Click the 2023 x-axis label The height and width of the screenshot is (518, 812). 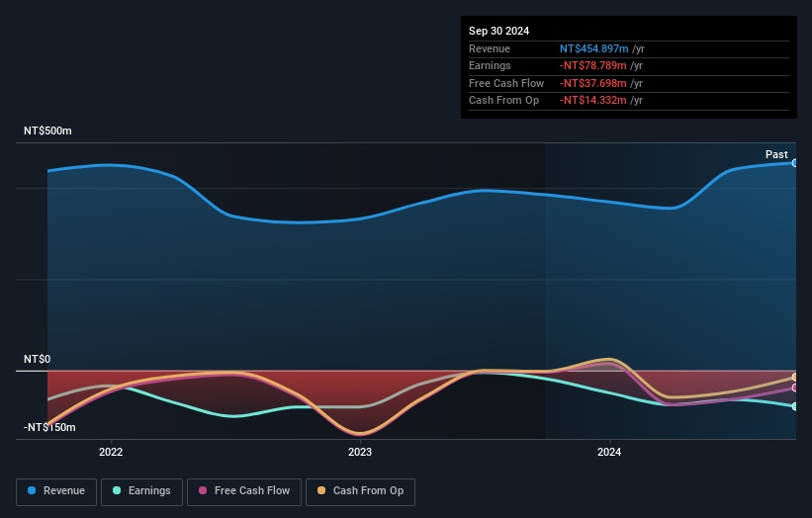tap(360, 453)
